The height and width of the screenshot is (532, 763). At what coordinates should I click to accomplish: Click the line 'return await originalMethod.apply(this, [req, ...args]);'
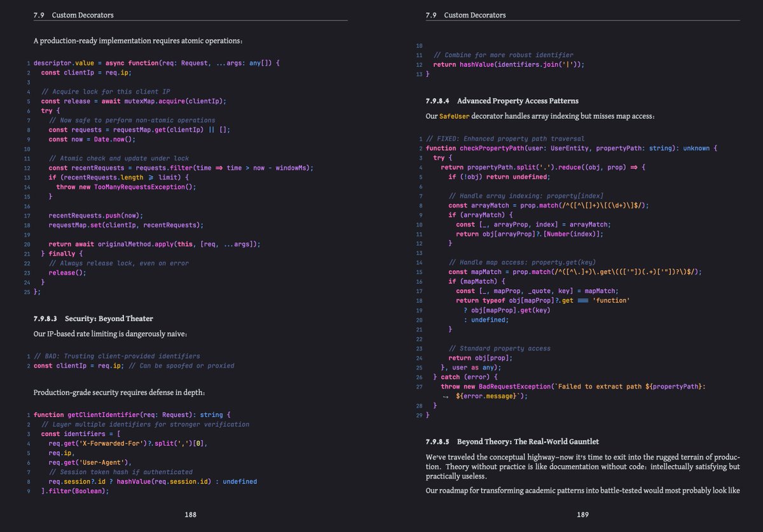pyautogui.click(x=155, y=244)
